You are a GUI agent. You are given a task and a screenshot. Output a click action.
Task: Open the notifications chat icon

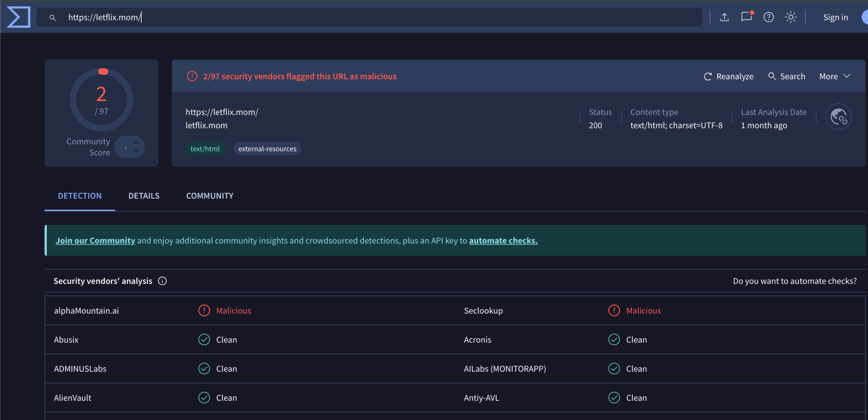[747, 17]
